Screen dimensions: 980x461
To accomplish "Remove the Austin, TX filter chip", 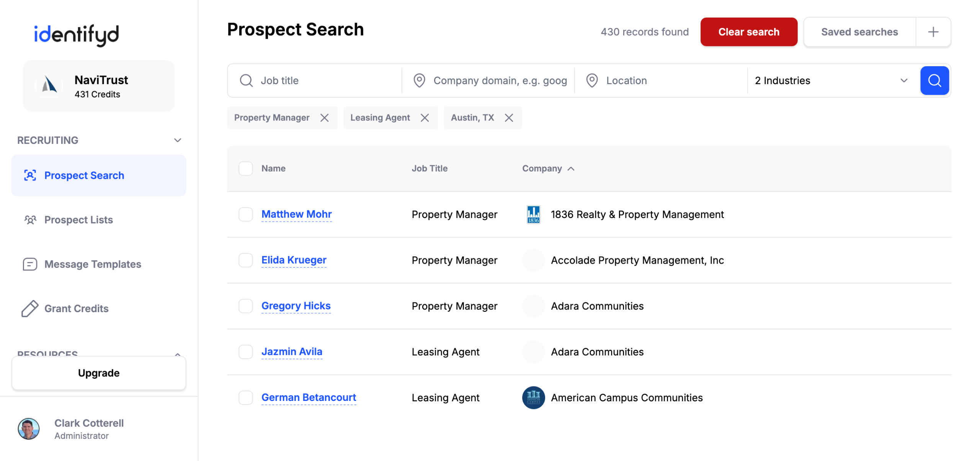I will point(509,118).
